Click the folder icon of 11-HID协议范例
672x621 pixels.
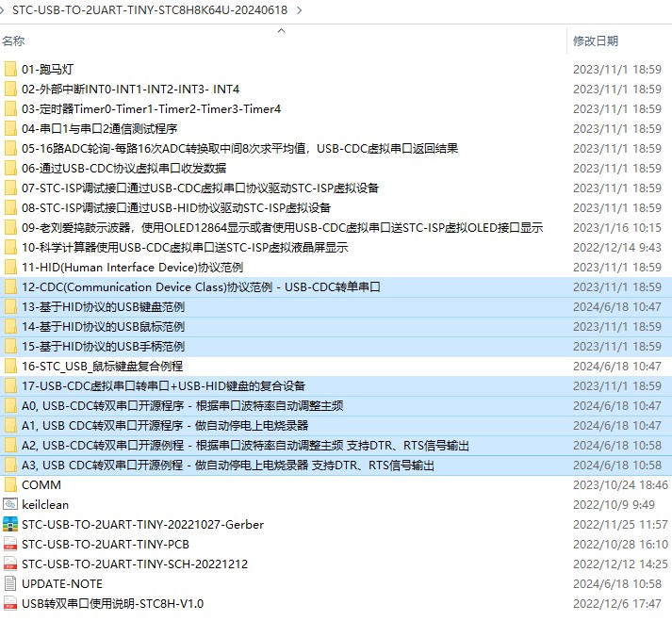[10, 267]
